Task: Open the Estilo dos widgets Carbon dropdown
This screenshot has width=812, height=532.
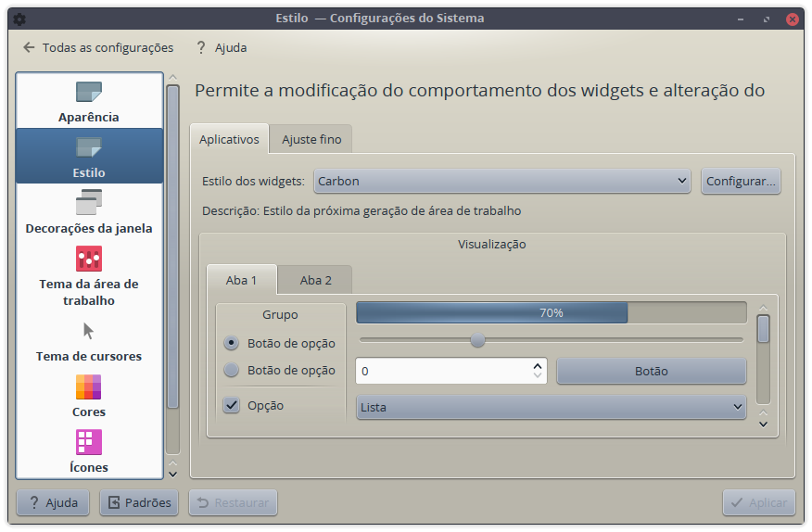Action: point(501,182)
